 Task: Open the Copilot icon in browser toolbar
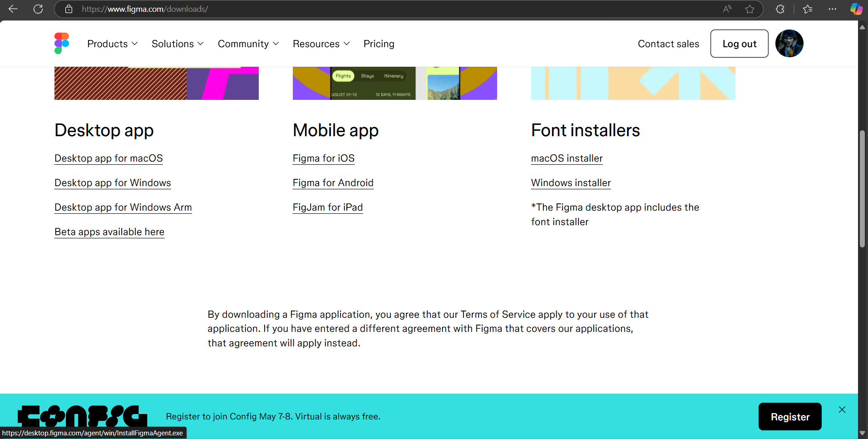point(856,9)
